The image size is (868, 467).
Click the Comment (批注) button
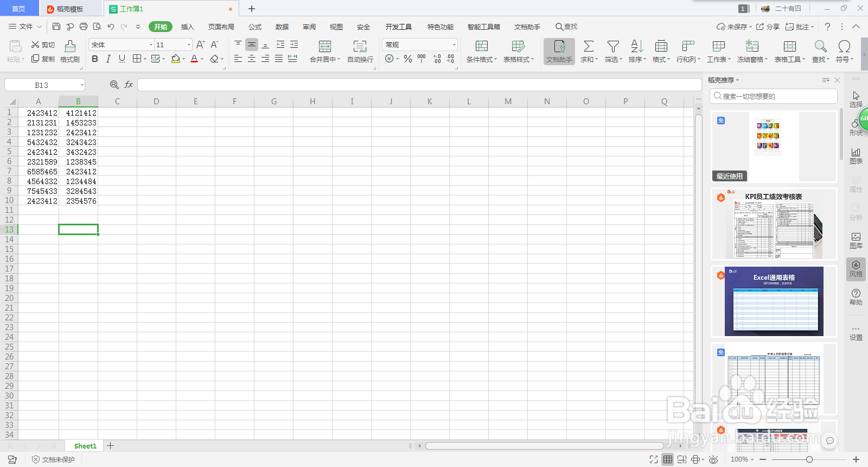pyautogui.click(x=800, y=27)
